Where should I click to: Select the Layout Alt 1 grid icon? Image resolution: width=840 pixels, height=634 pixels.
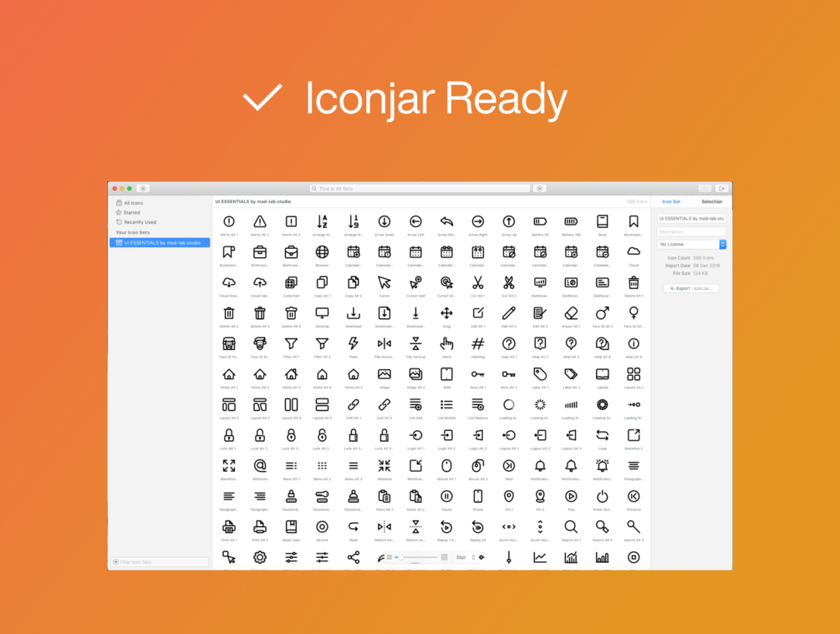634,374
